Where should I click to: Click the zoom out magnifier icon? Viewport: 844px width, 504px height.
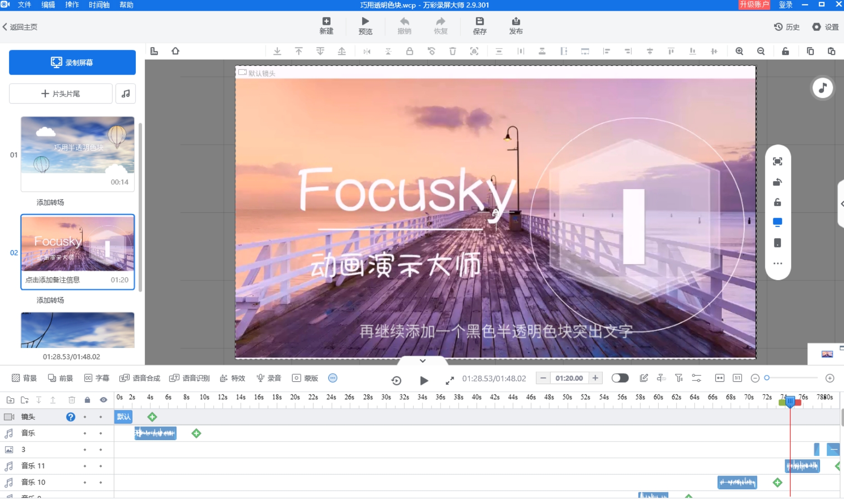761,51
